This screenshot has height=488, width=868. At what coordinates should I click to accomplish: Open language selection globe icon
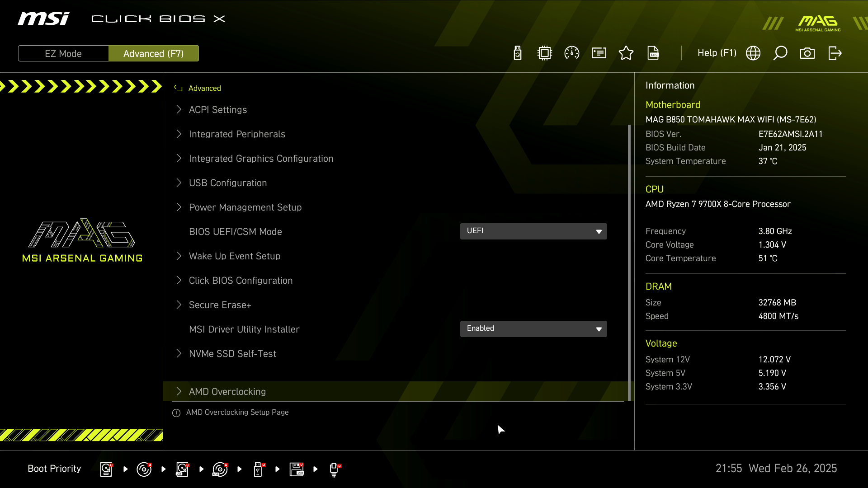pyautogui.click(x=753, y=53)
